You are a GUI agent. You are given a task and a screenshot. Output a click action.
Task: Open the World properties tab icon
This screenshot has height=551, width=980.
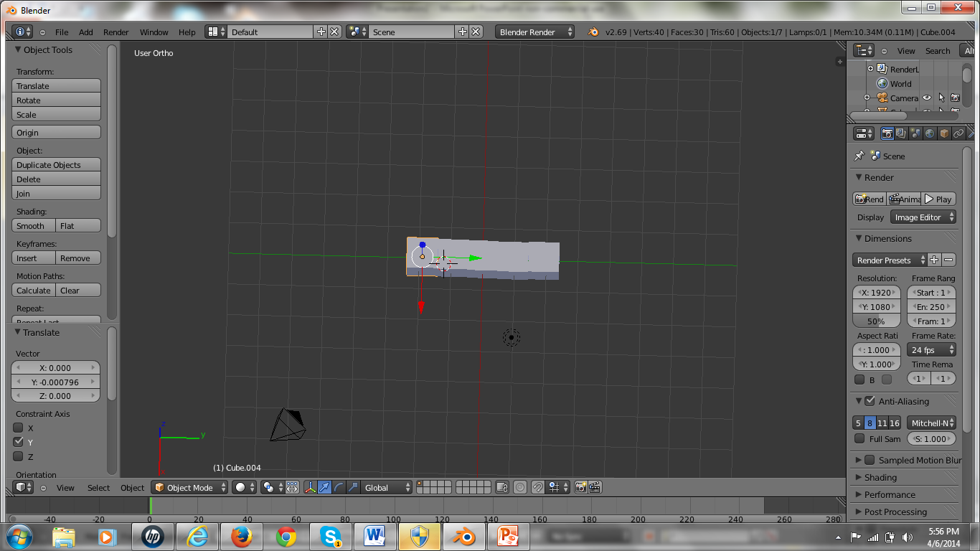point(930,133)
